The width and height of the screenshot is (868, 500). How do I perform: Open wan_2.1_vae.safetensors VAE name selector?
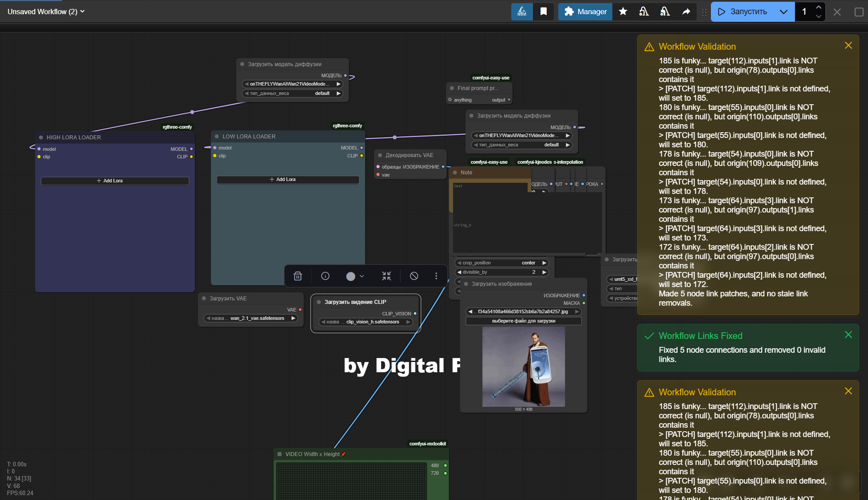(x=252, y=318)
